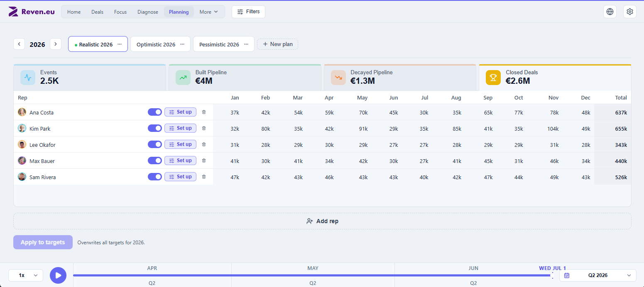
Task: Open the Filters button
Action: tap(248, 12)
